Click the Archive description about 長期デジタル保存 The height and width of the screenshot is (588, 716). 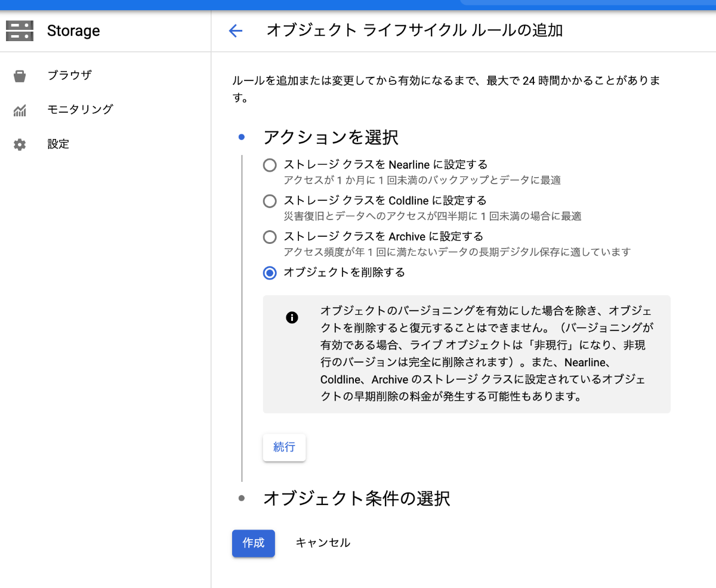[x=457, y=252]
